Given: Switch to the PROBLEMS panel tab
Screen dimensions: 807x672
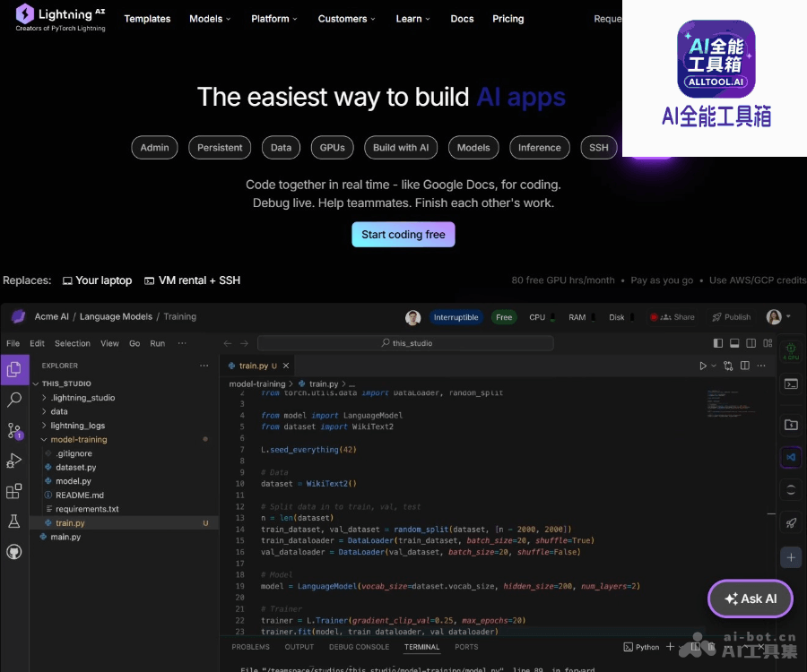Looking at the screenshot, I should [251, 647].
